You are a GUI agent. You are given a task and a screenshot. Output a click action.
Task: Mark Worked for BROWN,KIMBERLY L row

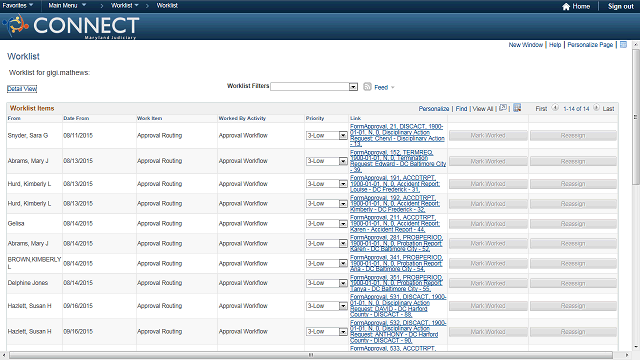click(x=488, y=264)
